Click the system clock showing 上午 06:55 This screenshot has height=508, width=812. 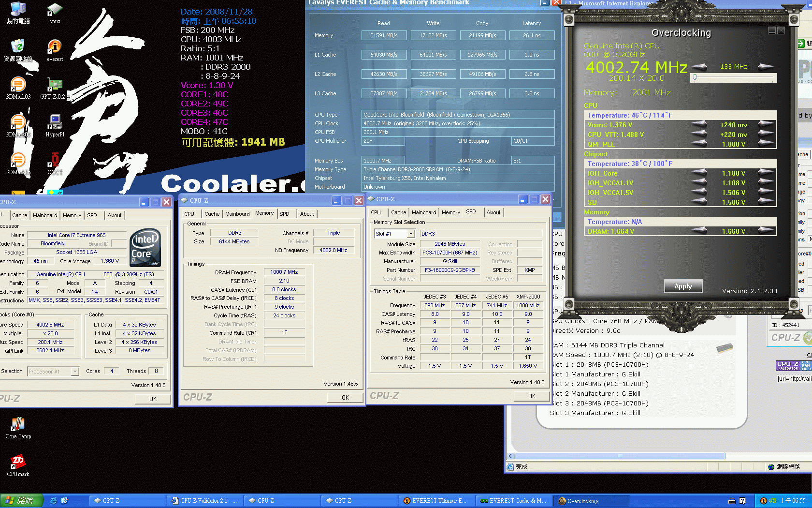coord(793,501)
